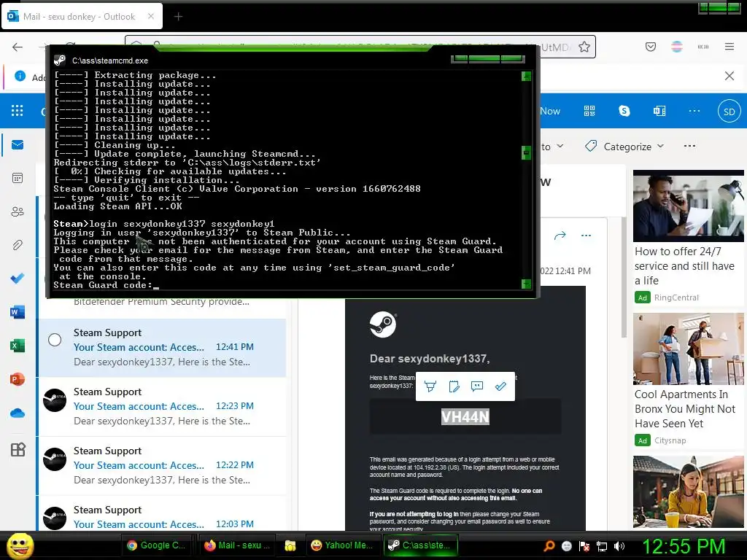Switch to Google Chrome taskbar item

click(x=156, y=545)
